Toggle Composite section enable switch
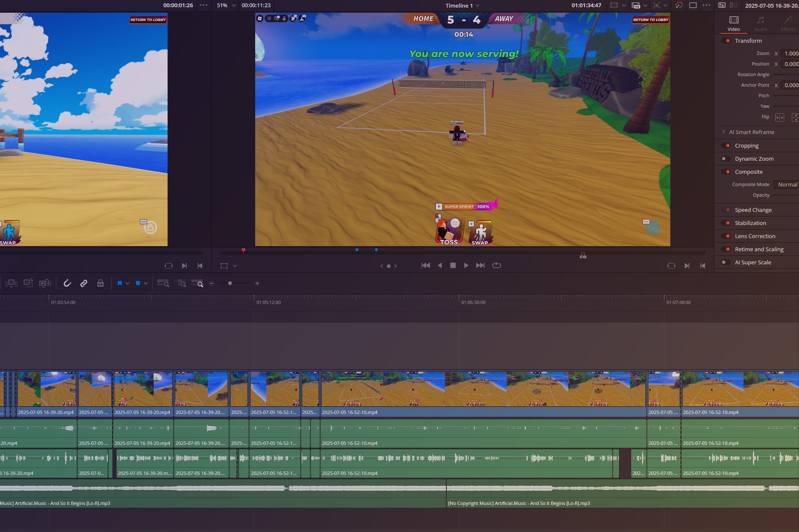This screenshot has height=532, width=799. [x=726, y=172]
